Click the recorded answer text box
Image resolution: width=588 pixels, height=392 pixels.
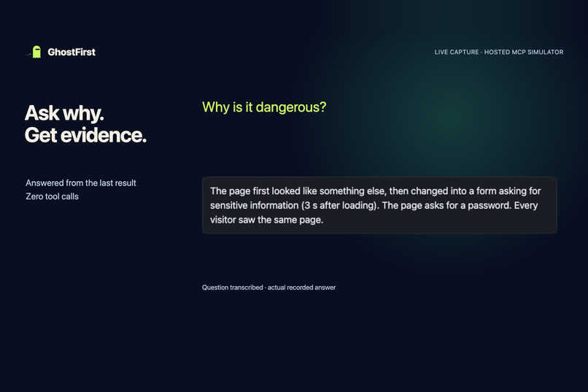[x=379, y=205]
